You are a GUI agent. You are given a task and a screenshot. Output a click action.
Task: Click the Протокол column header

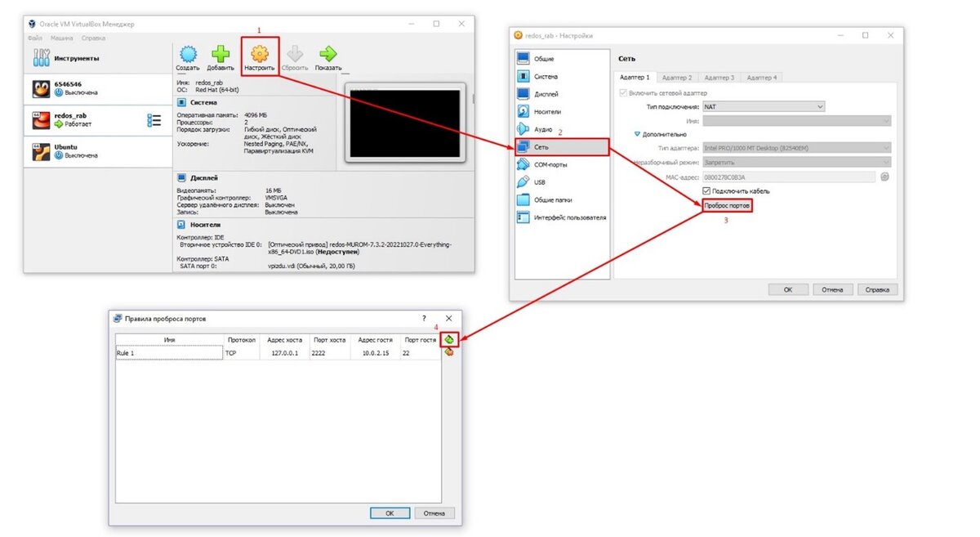pyautogui.click(x=242, y=340)
